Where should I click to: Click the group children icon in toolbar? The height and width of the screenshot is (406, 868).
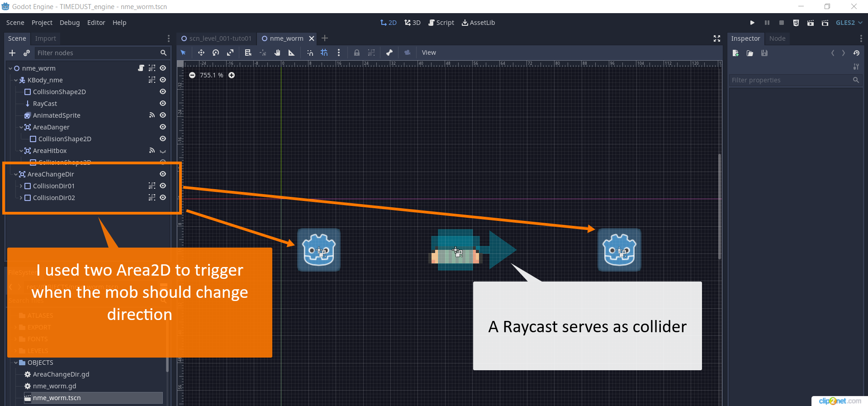[371, 53]
